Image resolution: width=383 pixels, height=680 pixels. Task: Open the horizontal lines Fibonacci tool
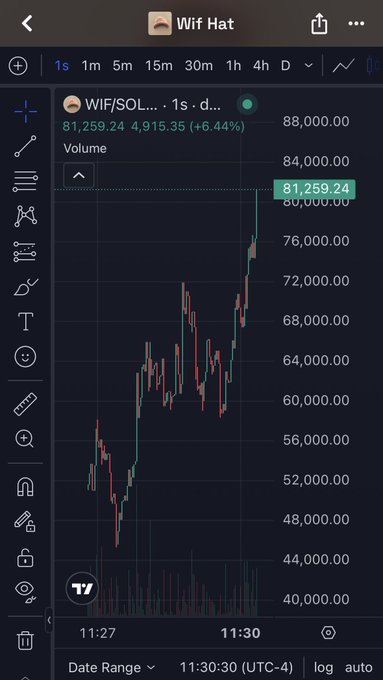pos(26,181)
